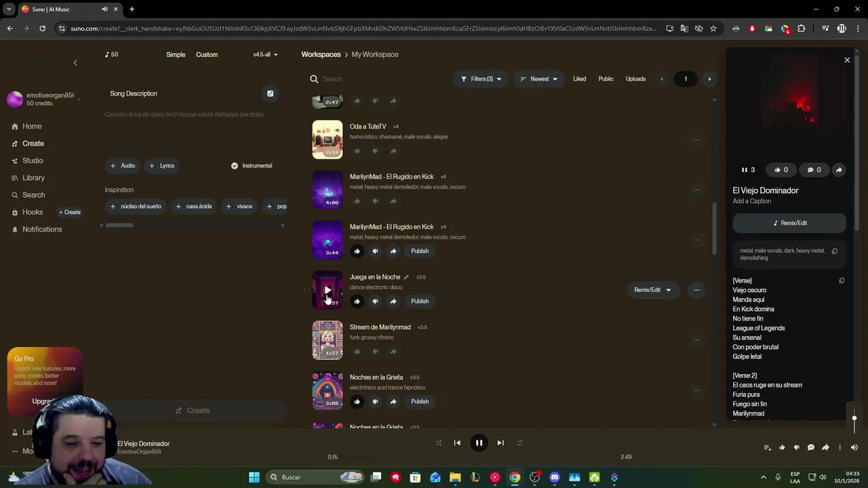868x488 pixels.
Task: Open the Filters (3) dropdown
Action: point(481,79)
